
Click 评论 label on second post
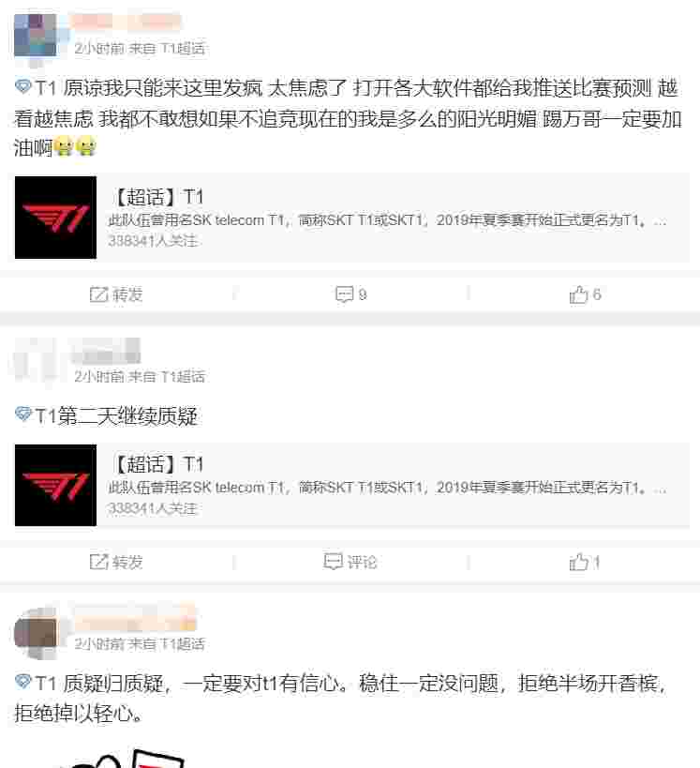[363, 562]
